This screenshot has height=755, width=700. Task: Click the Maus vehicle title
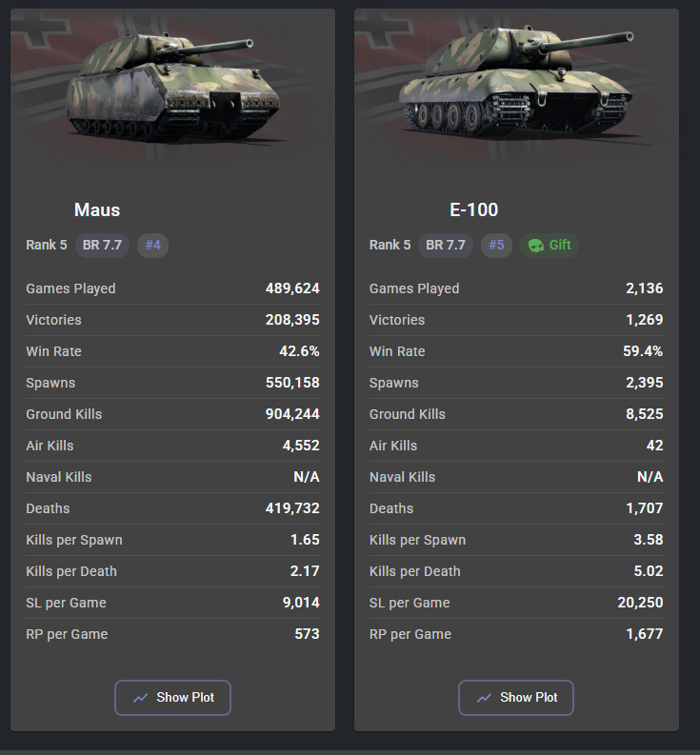click(x=97, y=209)
